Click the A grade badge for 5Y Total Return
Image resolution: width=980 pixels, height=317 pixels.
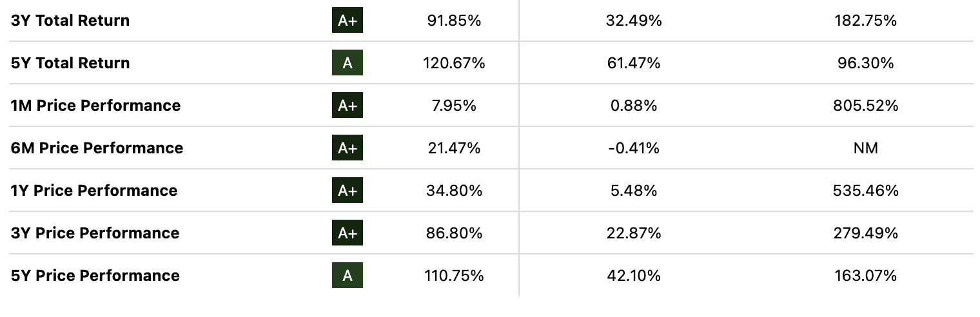348,63
